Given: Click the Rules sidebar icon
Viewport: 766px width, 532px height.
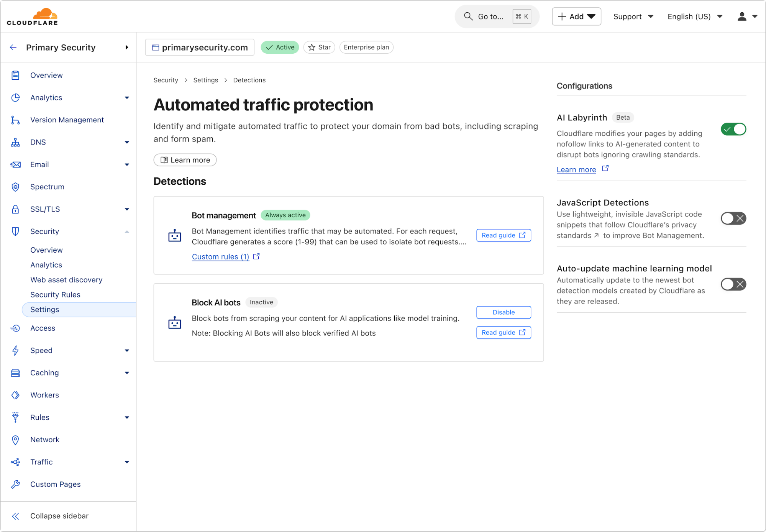Looking at the screenshot, I should click(x=16, y=417).
